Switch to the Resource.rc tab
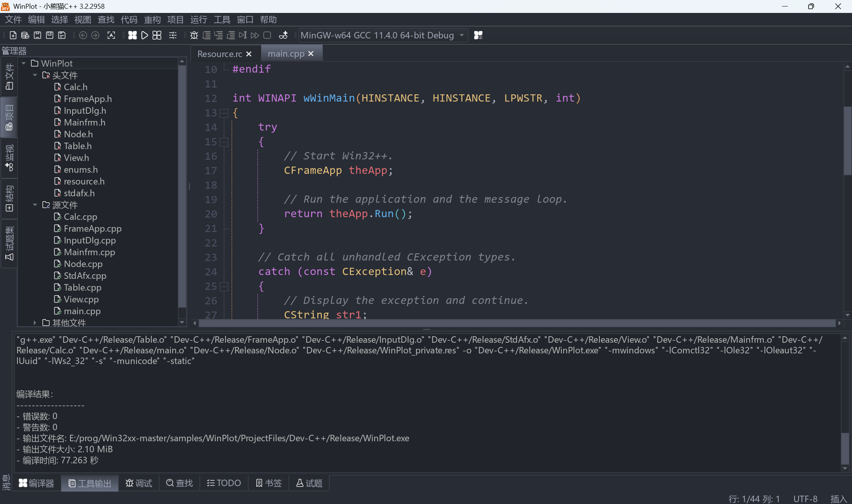The width and height of the screenshot is (852, 504). pyautogui.click(x=219, y=54)
